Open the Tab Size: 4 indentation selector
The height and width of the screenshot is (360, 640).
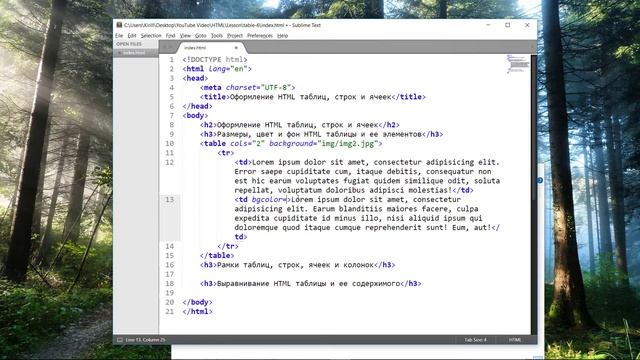(475, 340)
